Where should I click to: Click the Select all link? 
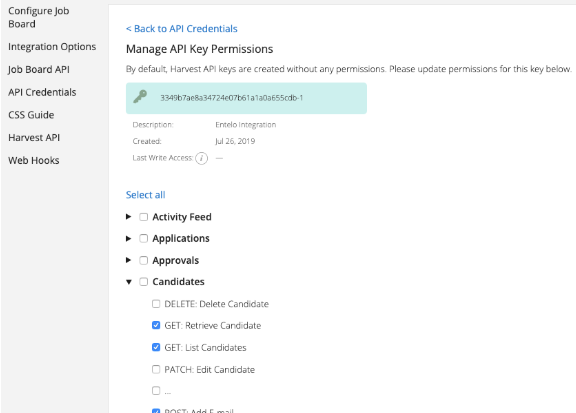145,195
